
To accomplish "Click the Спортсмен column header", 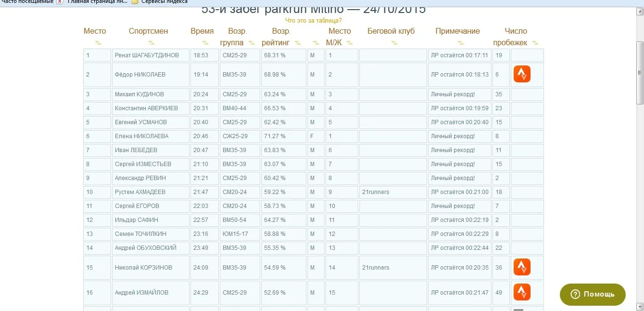I will pyautogui.click(x=149, y=31).
